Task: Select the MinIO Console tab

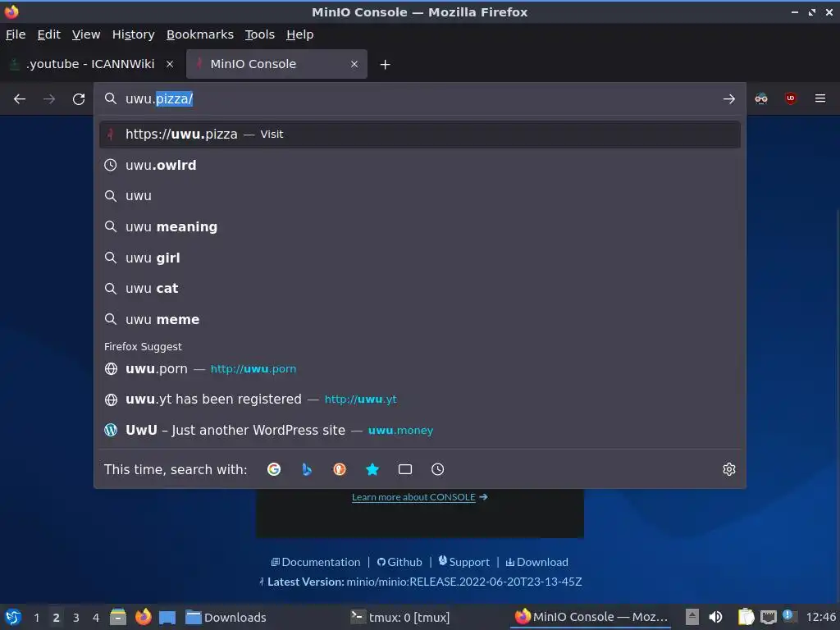Action: tap(276, 64)
